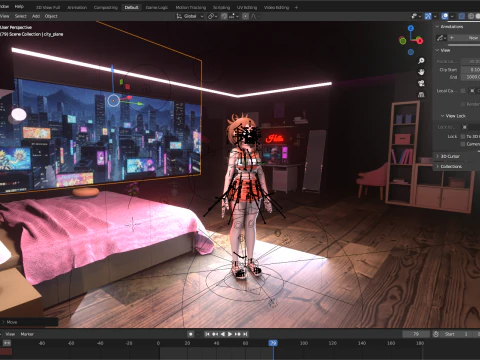This screenshot has width=480, height=360.
Task: Toggle camera view with camera icon
Action: pyautogui.click(x=421, y=83)
